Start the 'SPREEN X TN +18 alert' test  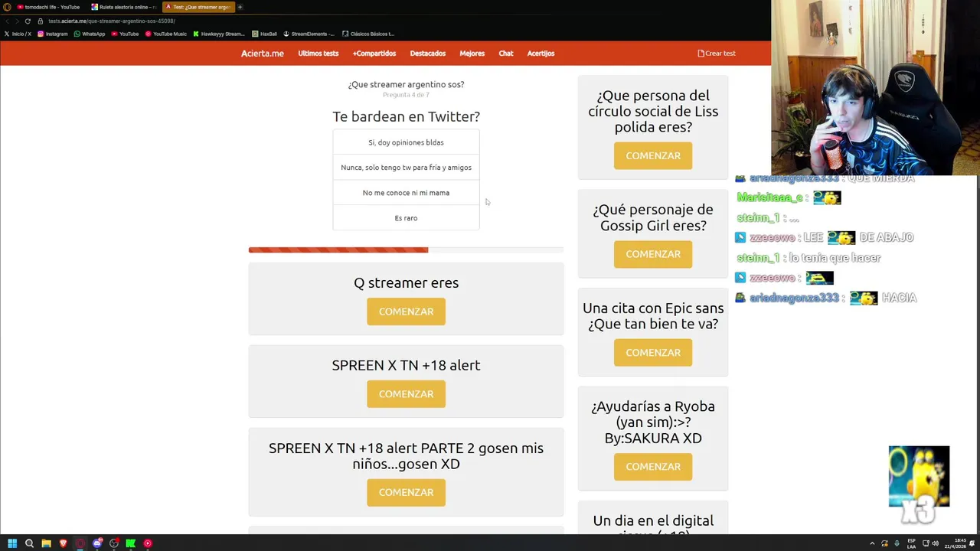406,394
